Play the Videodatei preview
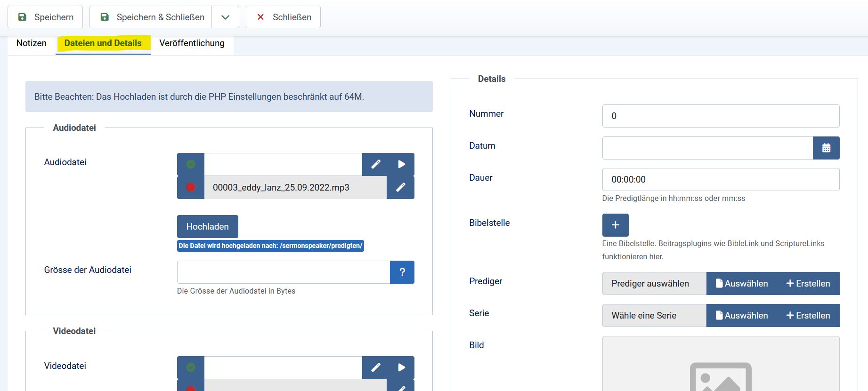The width and height of the screenshot is (868, 391). 401,367
